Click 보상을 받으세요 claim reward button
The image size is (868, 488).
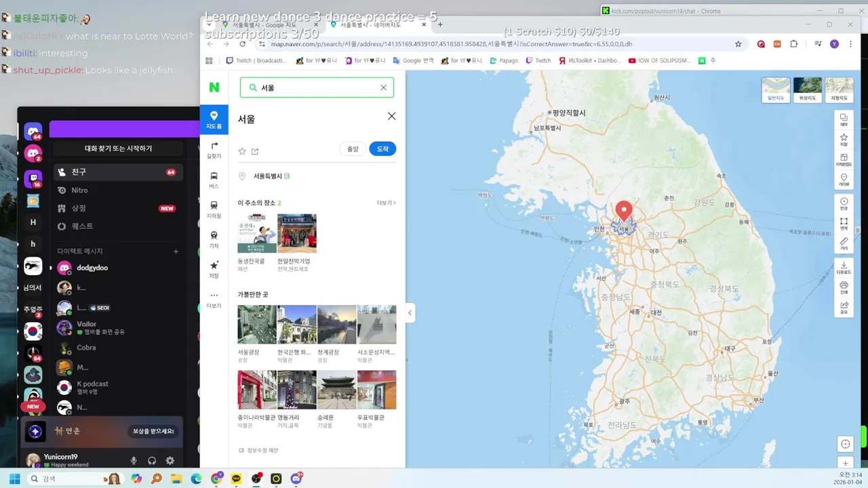pyautogui.click(x=153, y=431)
